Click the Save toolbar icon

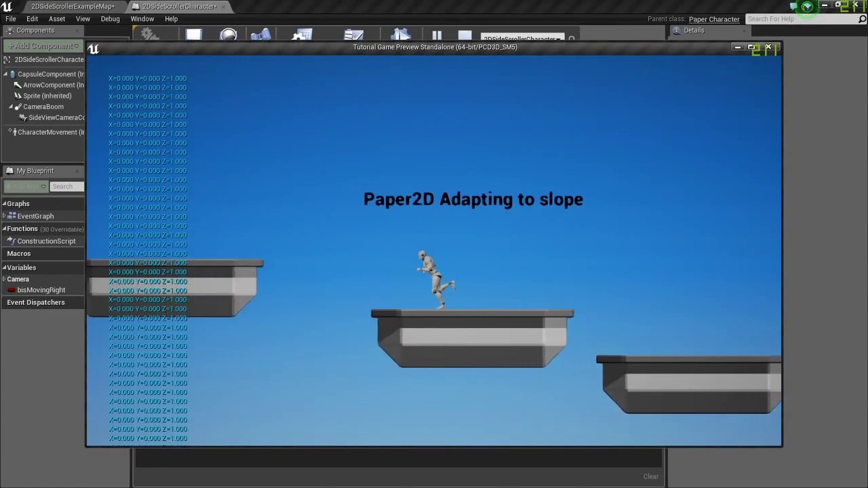194,35
